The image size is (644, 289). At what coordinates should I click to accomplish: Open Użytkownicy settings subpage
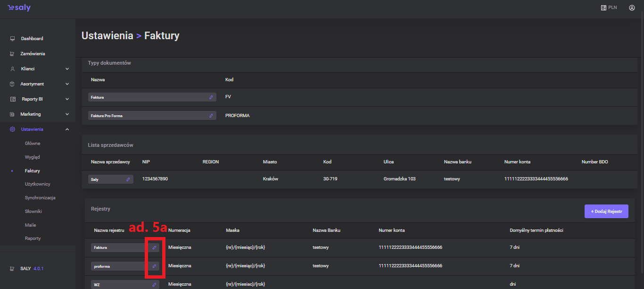tap(37, 184)
